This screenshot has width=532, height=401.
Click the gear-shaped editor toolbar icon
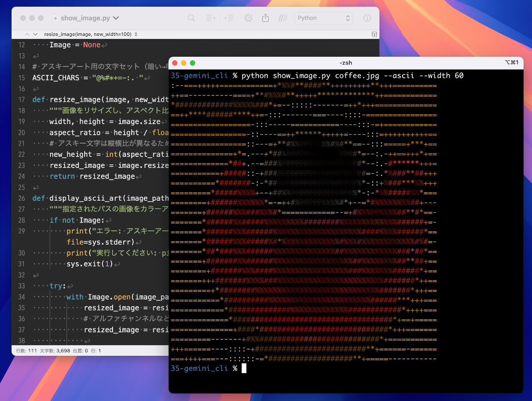tap(248, 18)
